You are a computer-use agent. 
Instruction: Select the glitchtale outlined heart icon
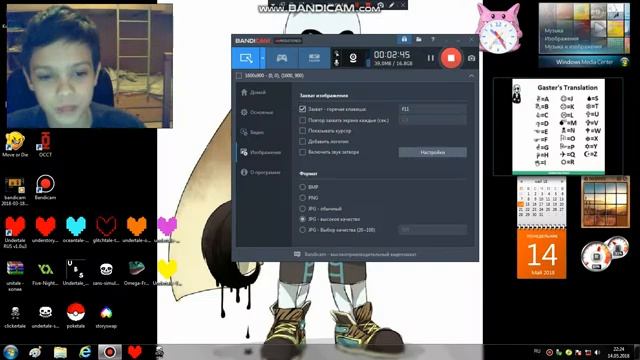[x=106, y=230]
